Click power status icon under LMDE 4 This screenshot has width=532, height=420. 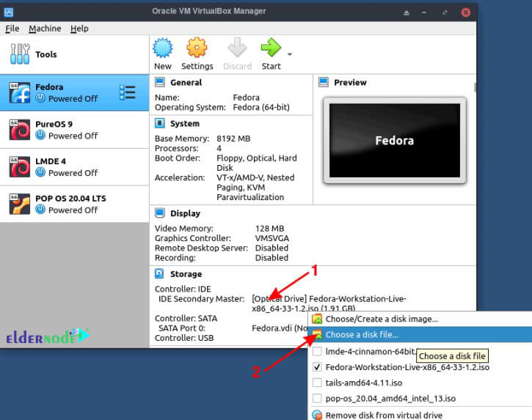point(40,172)
